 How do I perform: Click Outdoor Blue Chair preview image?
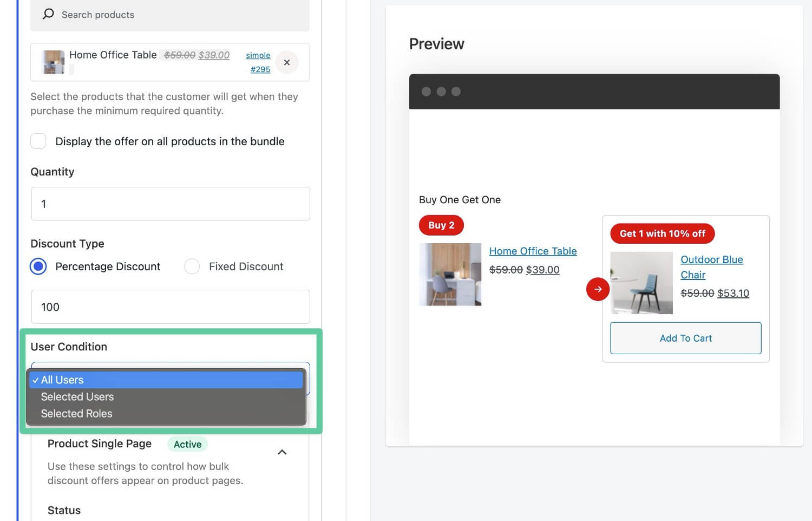[x=641, y=283]
